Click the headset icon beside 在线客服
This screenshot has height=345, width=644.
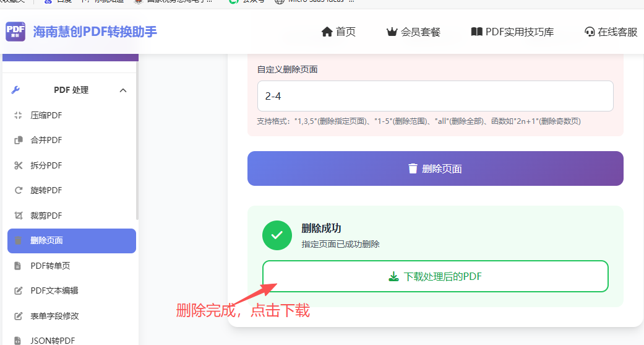pyautogui.click(x=590, y=32)
